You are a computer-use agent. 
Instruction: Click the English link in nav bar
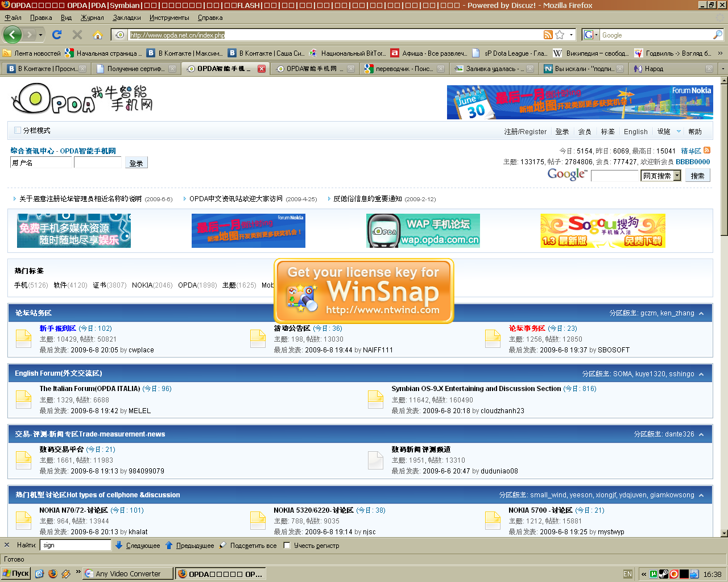635,131
